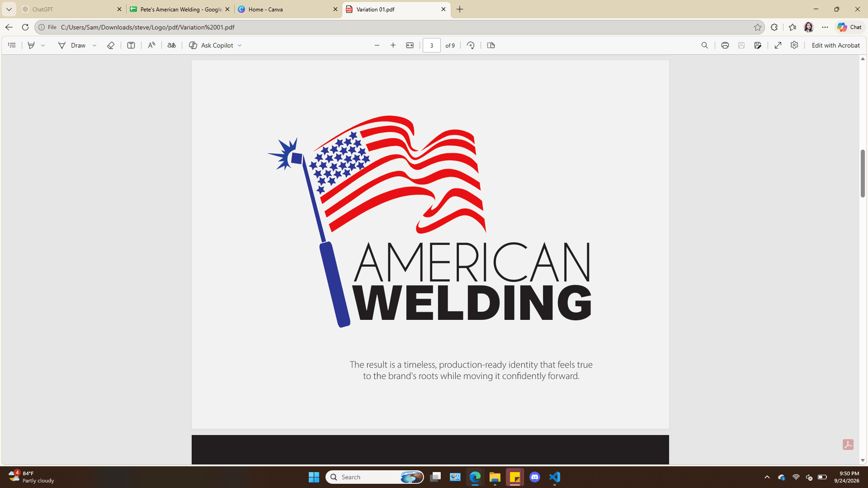
Task: Toggle fit to width view
Action: pyautogui.click(x=410, y=45)
